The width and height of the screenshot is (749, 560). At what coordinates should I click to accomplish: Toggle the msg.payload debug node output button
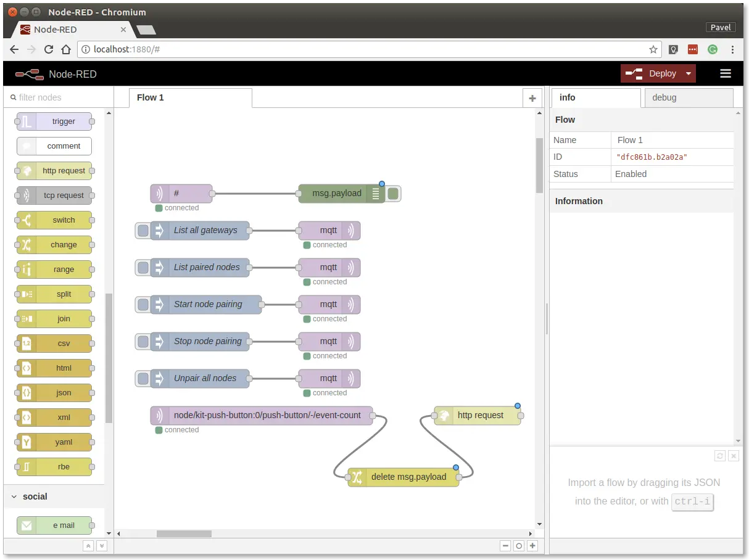click(393, 194)
